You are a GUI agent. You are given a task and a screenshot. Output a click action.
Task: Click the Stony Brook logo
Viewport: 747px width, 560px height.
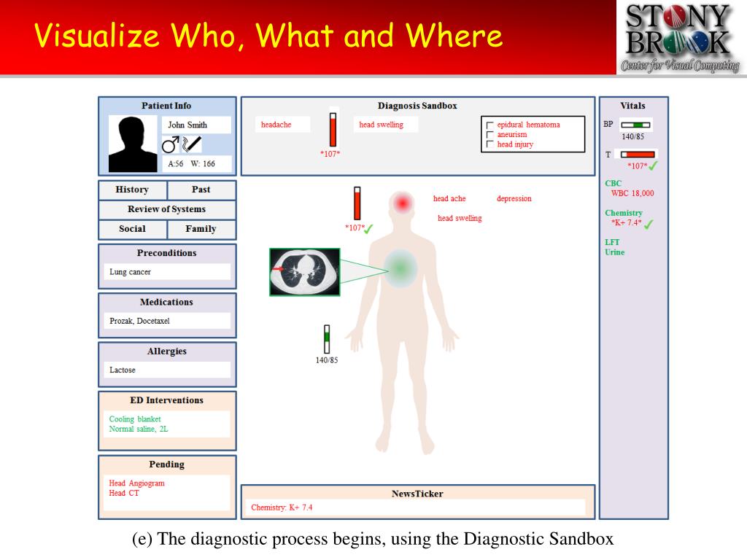click(680, 38)
